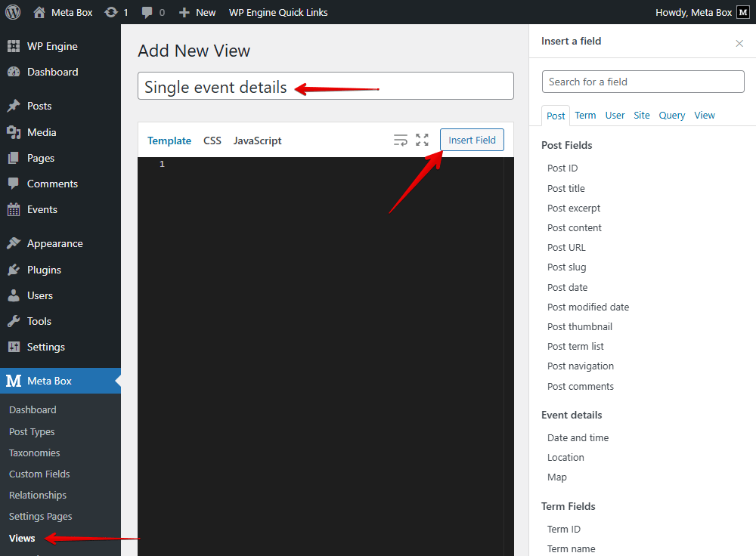The width and height of the screenshot is (756, 556).
Task: Click the Appearance paintbrush icon
Action: 14,243
